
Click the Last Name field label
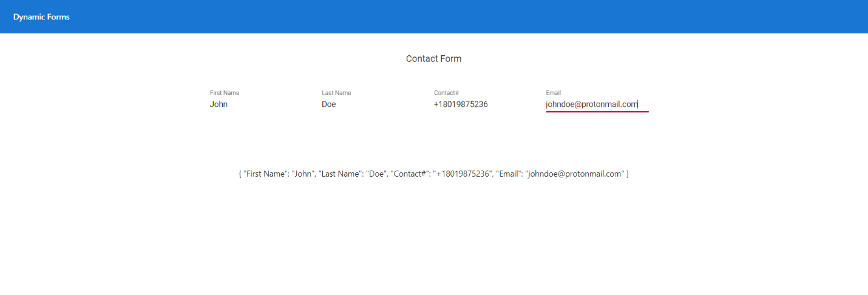click(336, 93)
